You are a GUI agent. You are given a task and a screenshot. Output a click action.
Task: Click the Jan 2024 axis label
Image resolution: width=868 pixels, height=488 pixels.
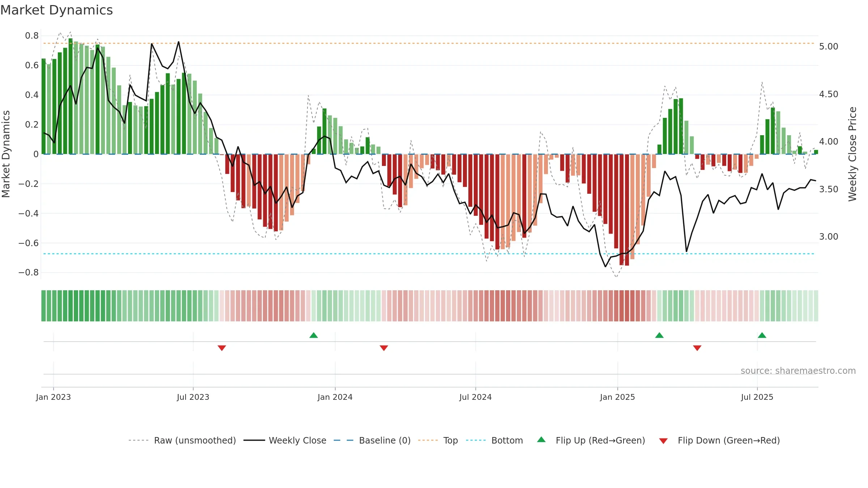coord(335,397)
